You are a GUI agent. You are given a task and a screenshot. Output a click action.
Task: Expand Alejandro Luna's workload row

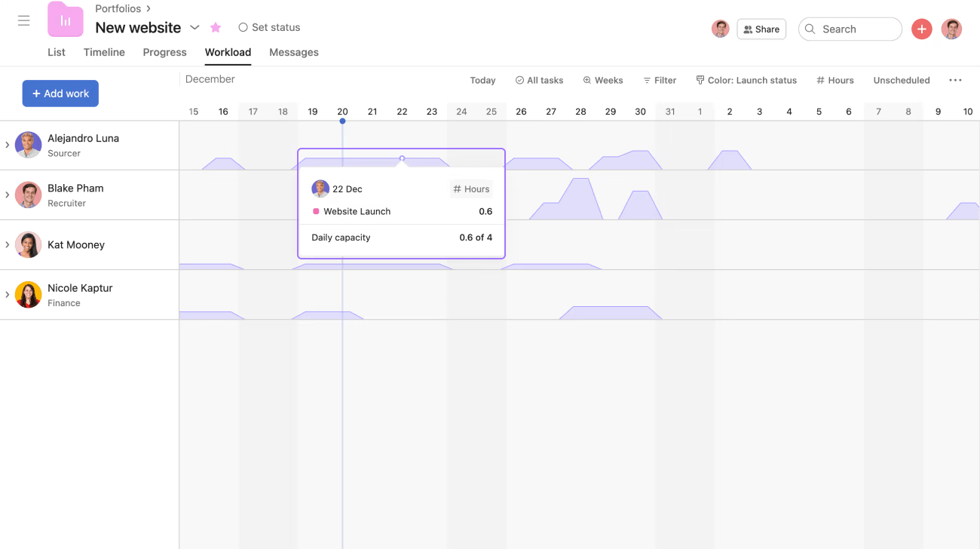click(8, 145)
